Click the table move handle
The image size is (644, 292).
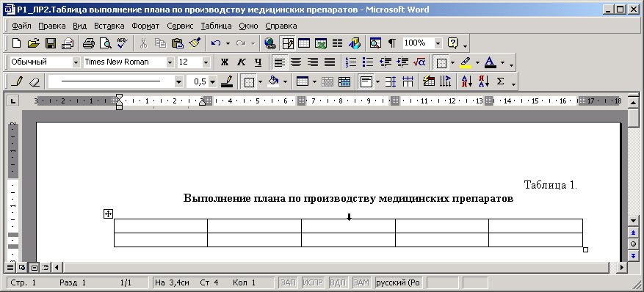(108, 213)
